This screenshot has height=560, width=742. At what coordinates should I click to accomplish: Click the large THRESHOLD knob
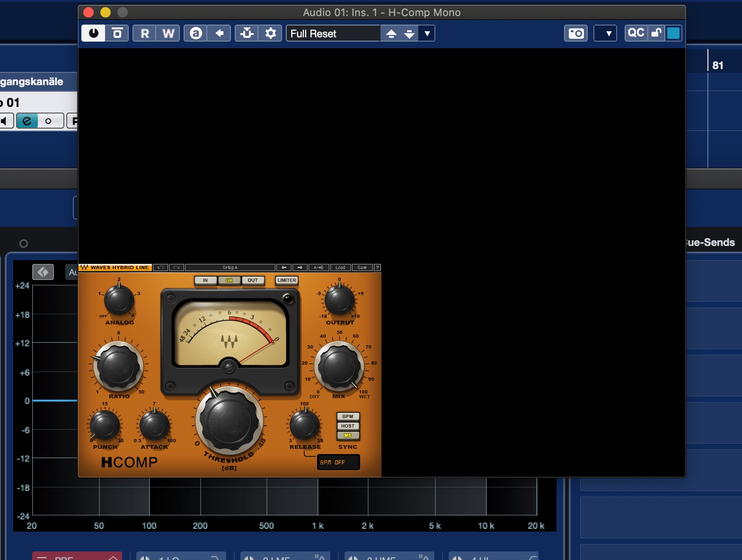point(230,420)
